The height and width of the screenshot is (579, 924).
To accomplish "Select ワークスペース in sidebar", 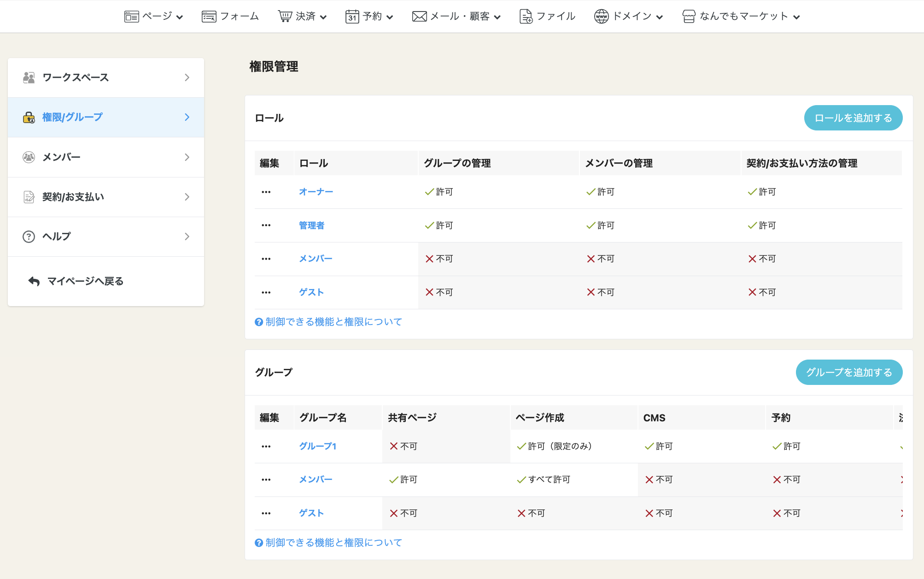I will point(106,77).
